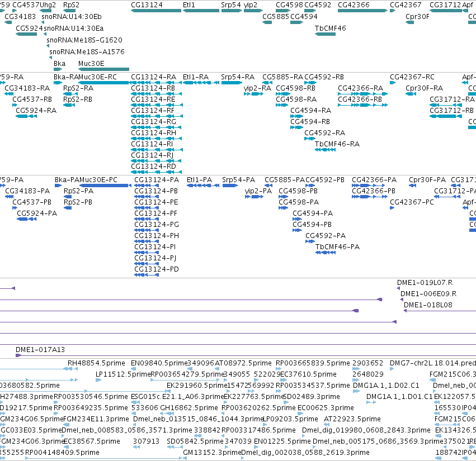The image size is (476, 461).
Task: Click EST AT22923.5prime
Action: (352, 419)
